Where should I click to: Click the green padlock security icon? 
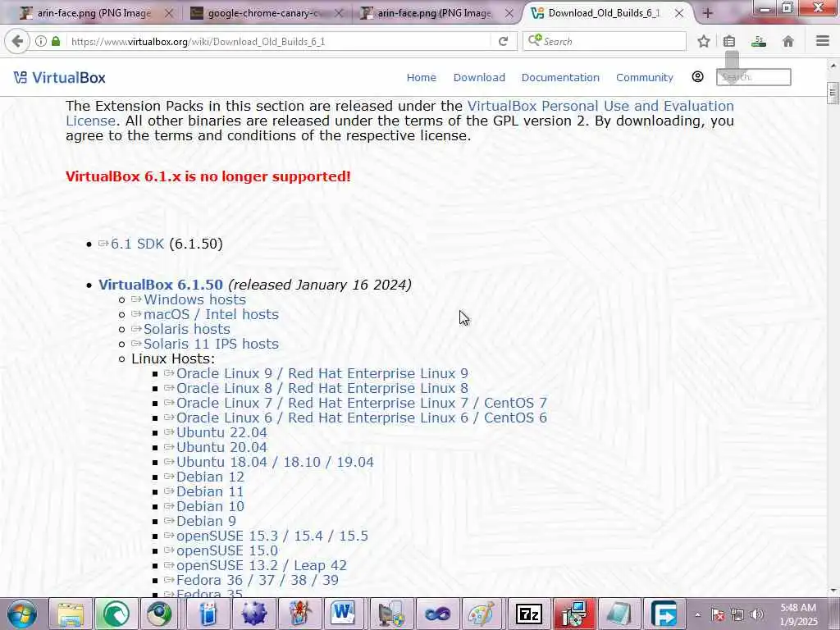pyautogui.click(x=56, y=41)
